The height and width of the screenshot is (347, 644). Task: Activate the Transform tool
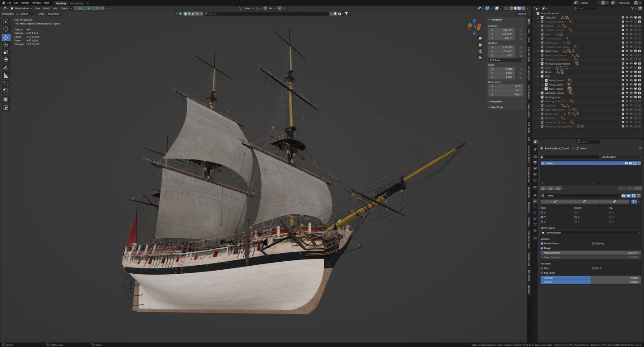pos(6,59)
